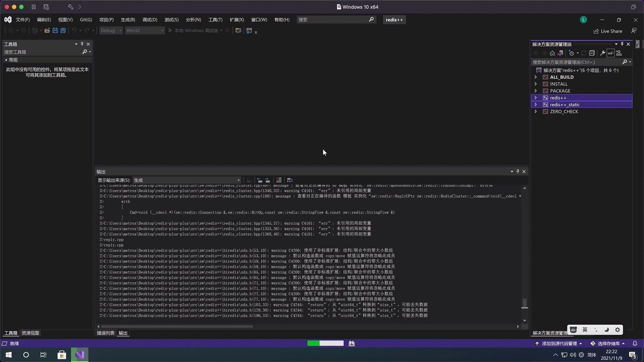Pin the Toolbox panel
644x362 pixels.
[82, 44]
